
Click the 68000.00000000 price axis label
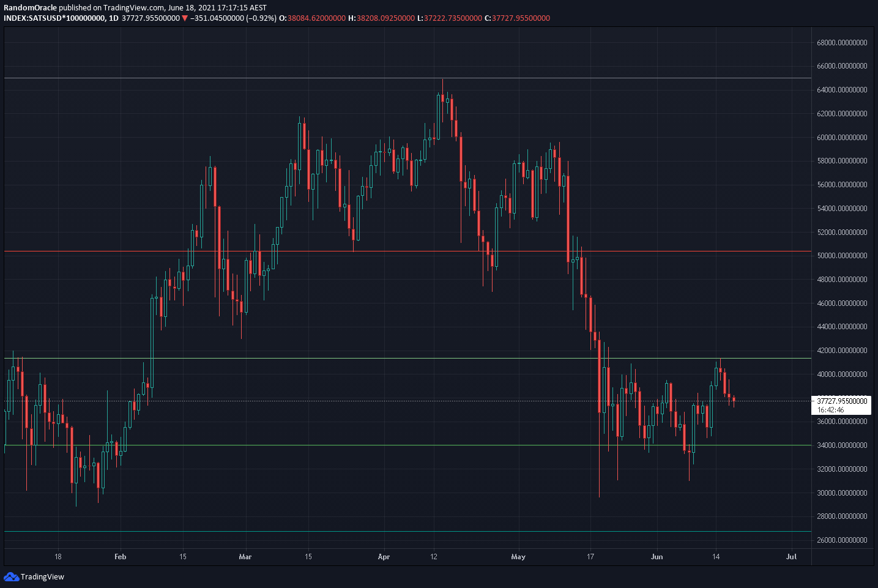coord(842,42)
